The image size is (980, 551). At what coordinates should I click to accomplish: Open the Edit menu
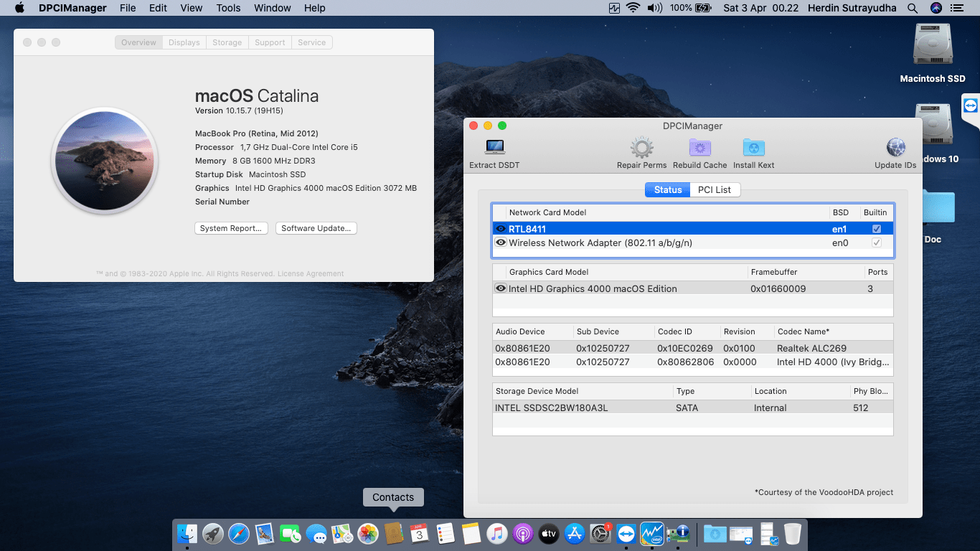coord(158,8)
